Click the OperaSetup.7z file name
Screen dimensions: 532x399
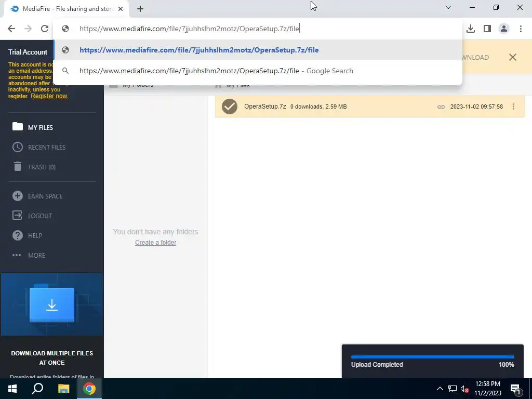[265, 107]
